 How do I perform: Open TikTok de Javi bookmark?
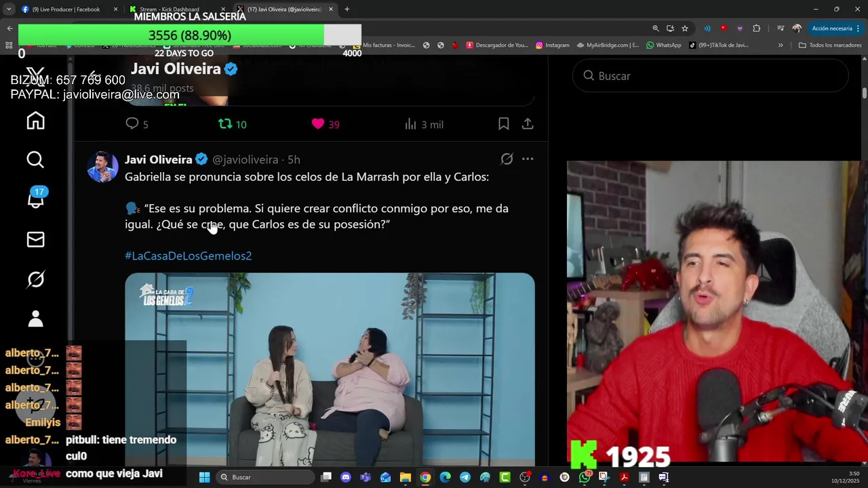(719, 45)
